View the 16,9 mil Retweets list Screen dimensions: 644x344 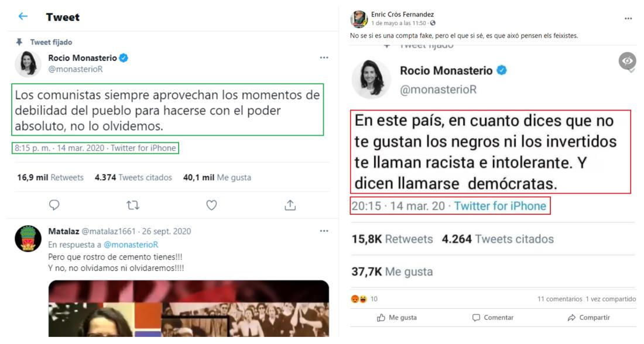[50, 177]
